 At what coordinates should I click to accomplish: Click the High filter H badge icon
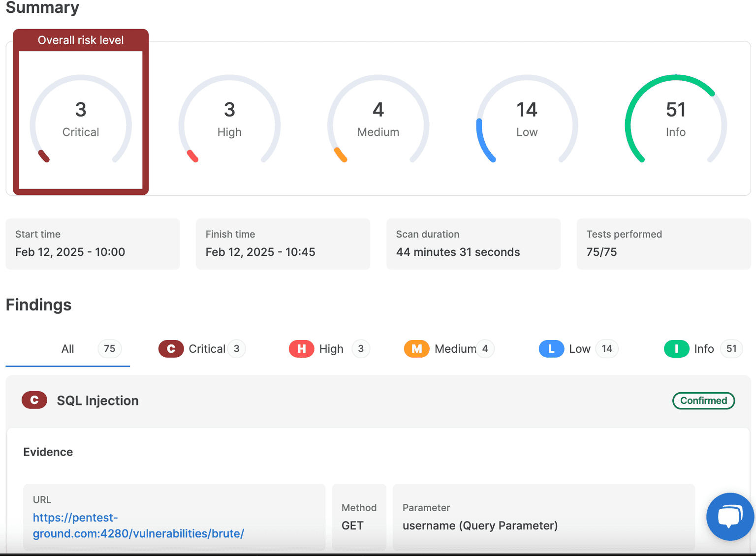point(301,349)
